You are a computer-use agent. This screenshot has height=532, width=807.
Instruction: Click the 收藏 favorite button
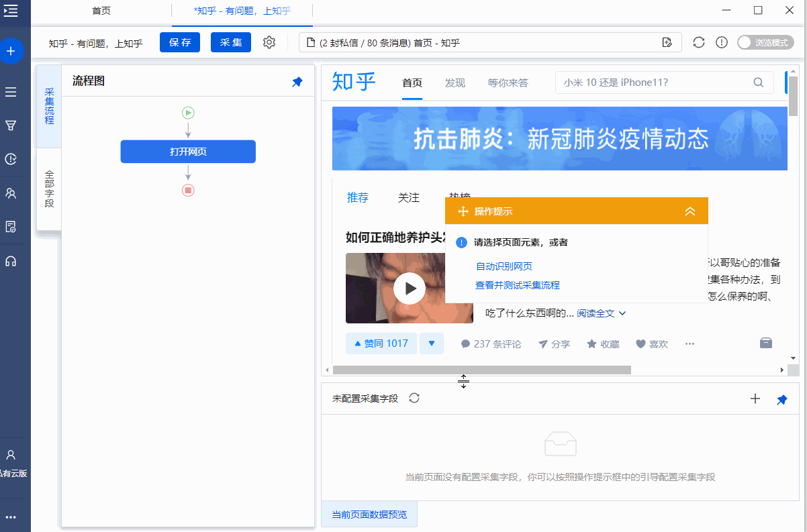pos(603,344)
